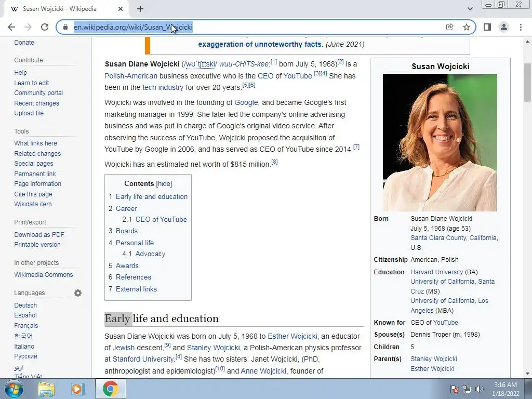The width and height of the screenshot is (532, 399).
Task: Download the article as PDF
Action: coord(39,234)
